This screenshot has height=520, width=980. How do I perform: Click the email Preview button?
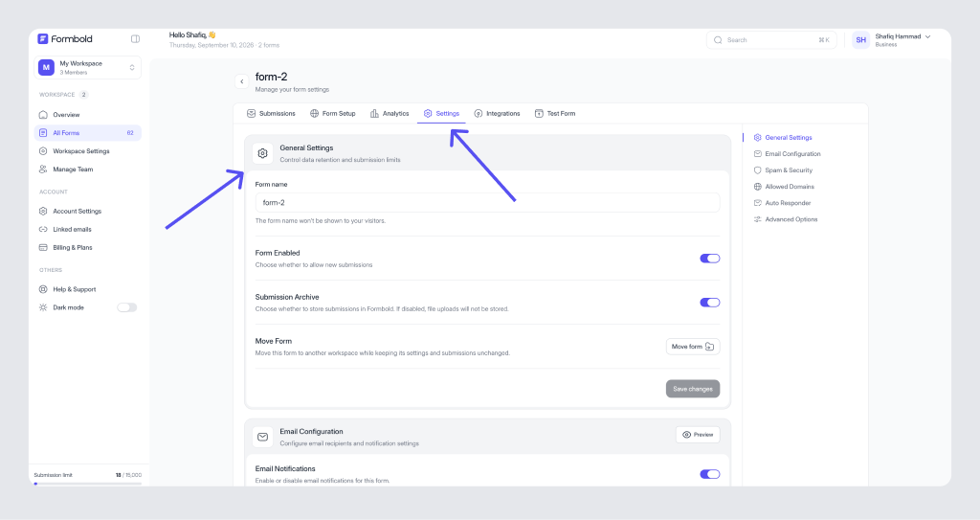(698, 434)
